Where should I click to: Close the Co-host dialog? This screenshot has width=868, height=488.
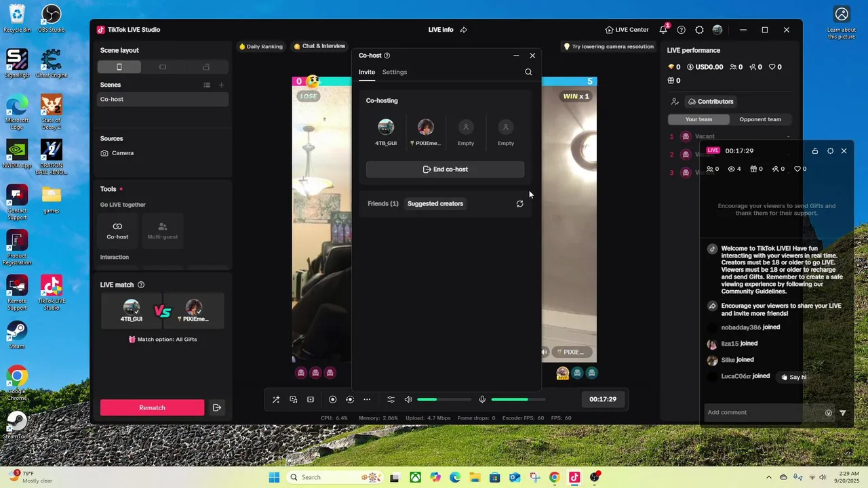[532, 56]
